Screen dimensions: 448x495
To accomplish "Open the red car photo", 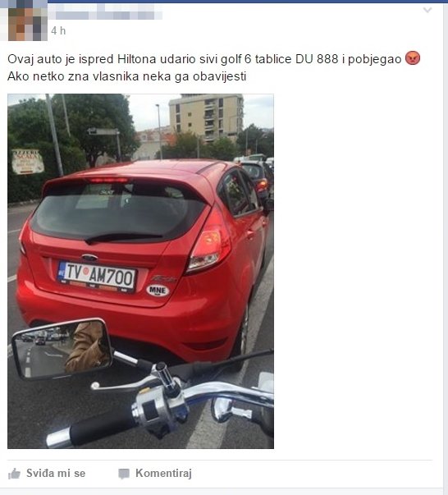I will (140, 271).
